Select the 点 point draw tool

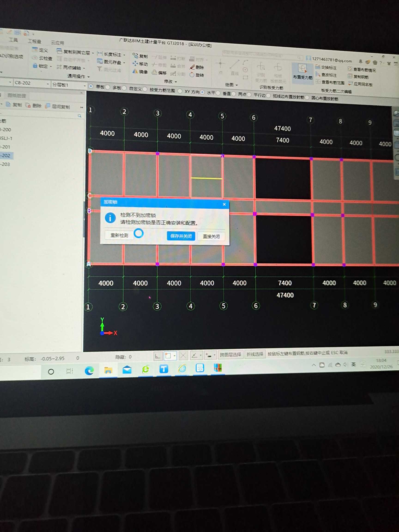point(220,67)
